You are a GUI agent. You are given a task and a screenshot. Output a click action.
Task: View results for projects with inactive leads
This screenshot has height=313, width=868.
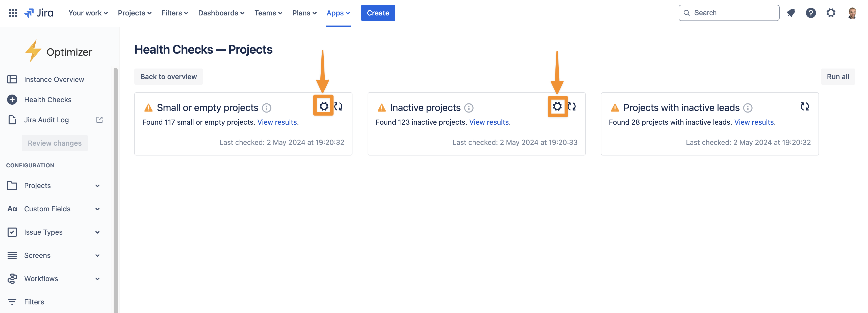tap(754, 122)
